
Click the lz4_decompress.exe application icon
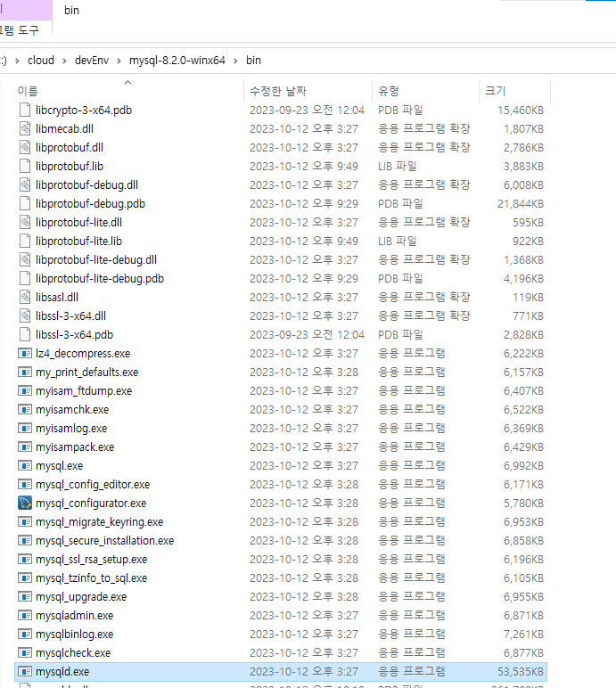[25, 353]
